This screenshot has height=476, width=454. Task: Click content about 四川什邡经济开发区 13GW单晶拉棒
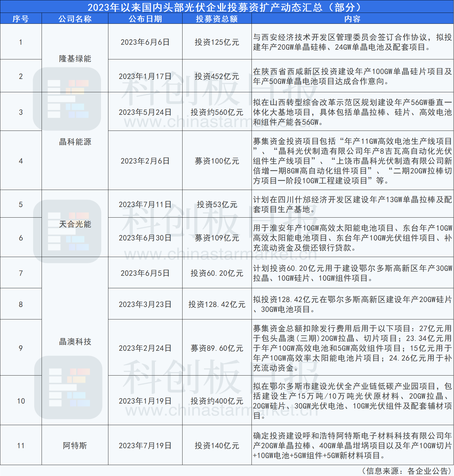[x=352, y=204]
